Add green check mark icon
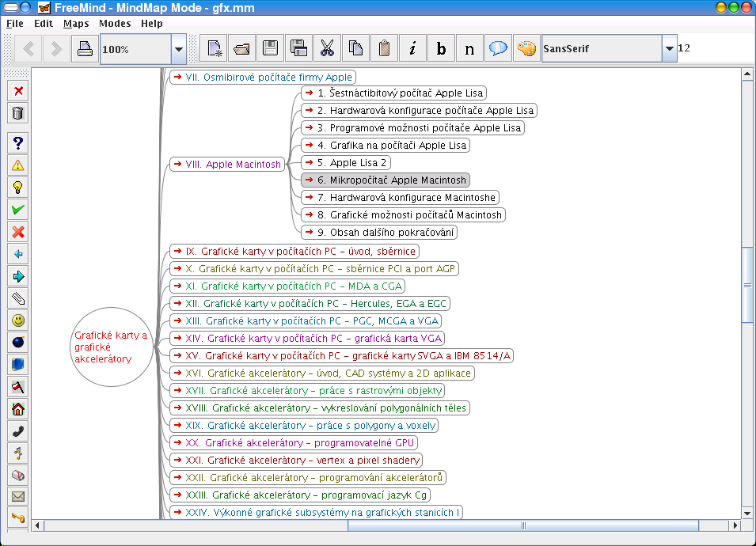The width and height of the screenshot is (756, 546). 18,210
